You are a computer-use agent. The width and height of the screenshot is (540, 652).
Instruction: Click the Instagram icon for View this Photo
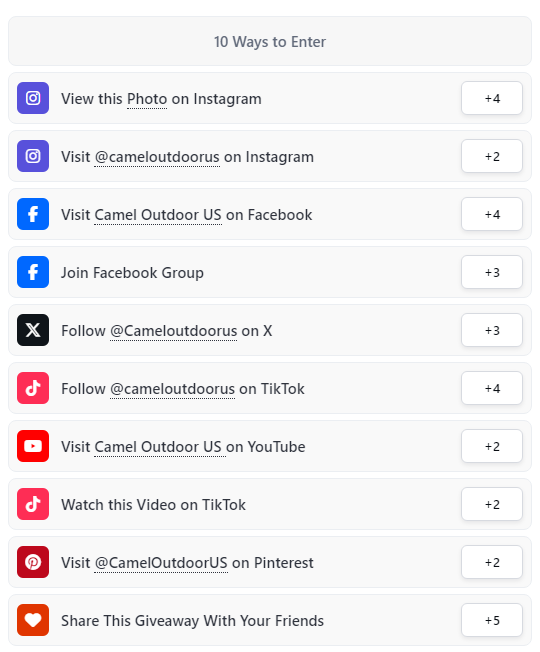[x=33, y=98]
